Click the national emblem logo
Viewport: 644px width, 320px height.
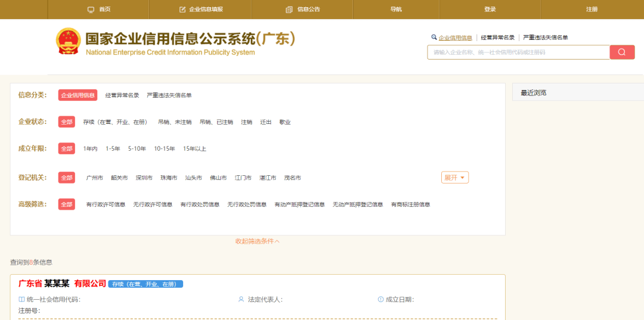(68, 41)
